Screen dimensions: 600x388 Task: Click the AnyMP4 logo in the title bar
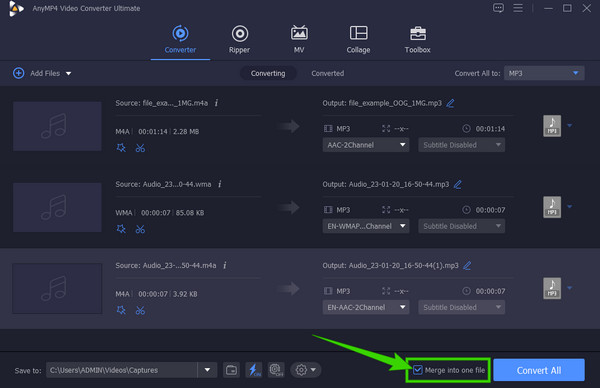point(16,8)
